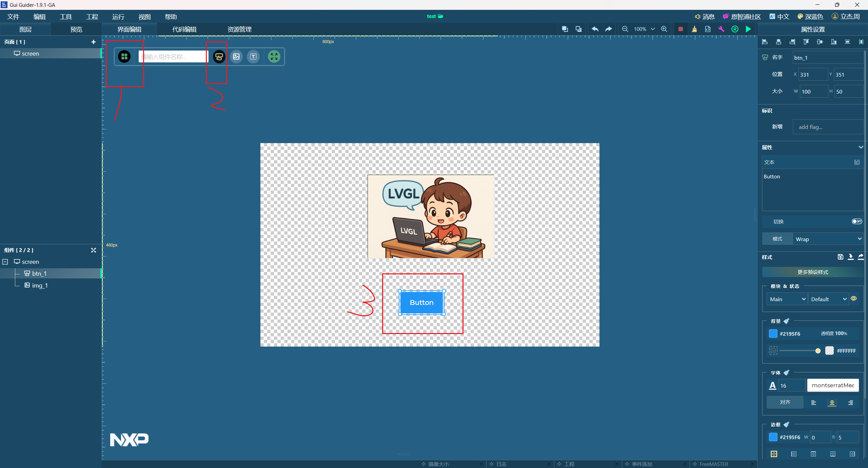Image resolution: width=868 pixels, height=468 pixels.
Task: Select the text label widget icon
Action: 253,57
